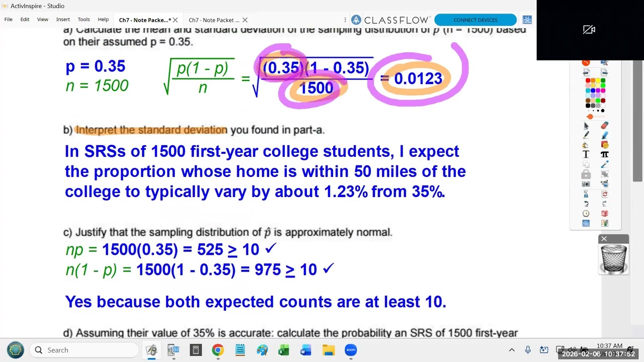This screenshot has height=362, width=644.
Task: Click the icon right of Connect Devices
Action: [527, 20]
